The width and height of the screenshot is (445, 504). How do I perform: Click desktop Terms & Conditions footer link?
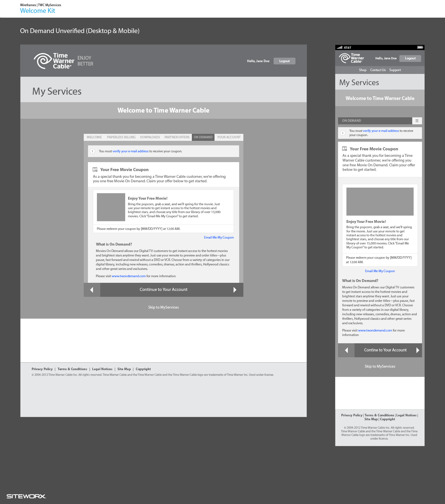72,369
